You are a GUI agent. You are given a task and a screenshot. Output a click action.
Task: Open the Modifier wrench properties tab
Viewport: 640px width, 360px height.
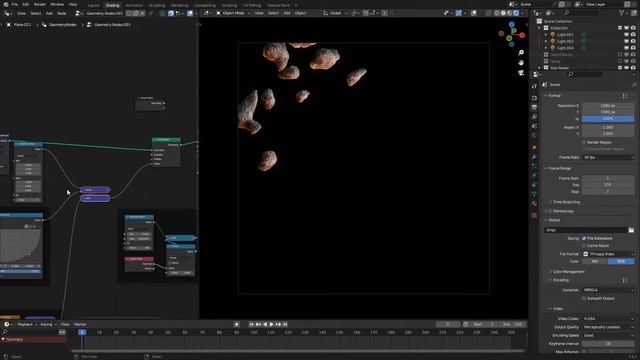pyautogui.click(x=534, y=157)
